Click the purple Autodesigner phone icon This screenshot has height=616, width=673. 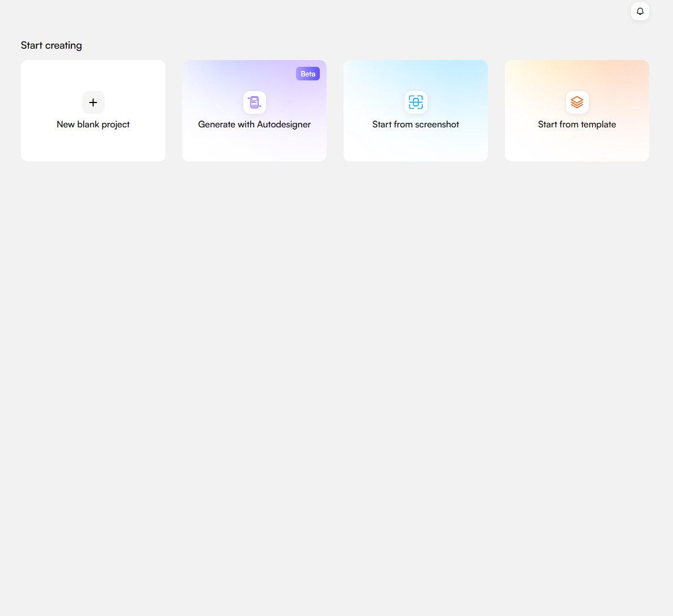click(x=255, y=102)
